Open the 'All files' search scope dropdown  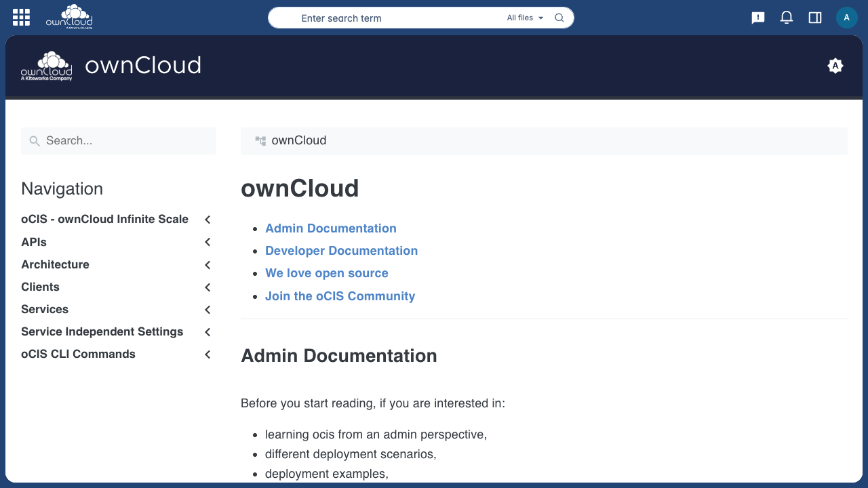[526, 18]
